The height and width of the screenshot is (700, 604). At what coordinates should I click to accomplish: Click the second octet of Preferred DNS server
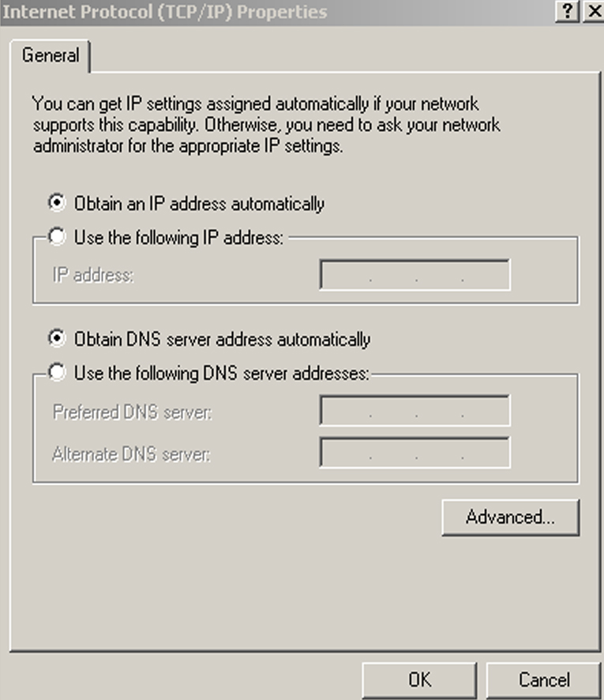click(392, 410)
